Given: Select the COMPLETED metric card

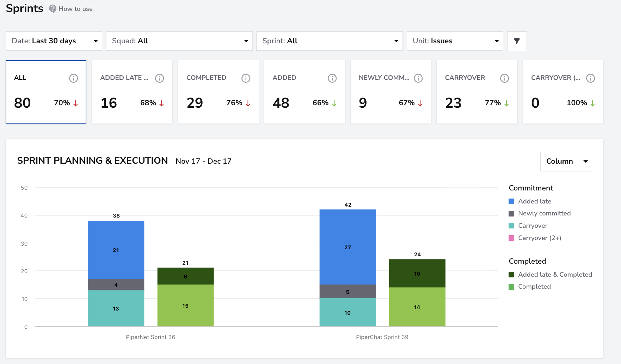Looking at the screenshot, I should pos(218,92).
